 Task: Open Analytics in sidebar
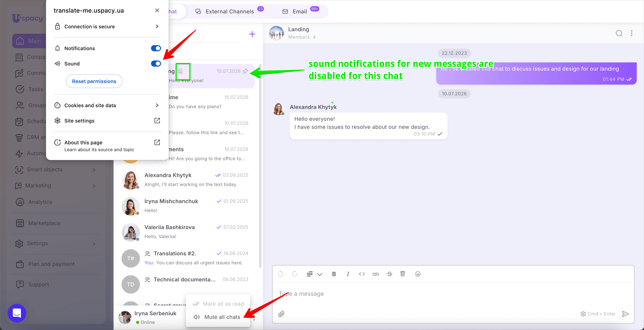tap(56, 202)
